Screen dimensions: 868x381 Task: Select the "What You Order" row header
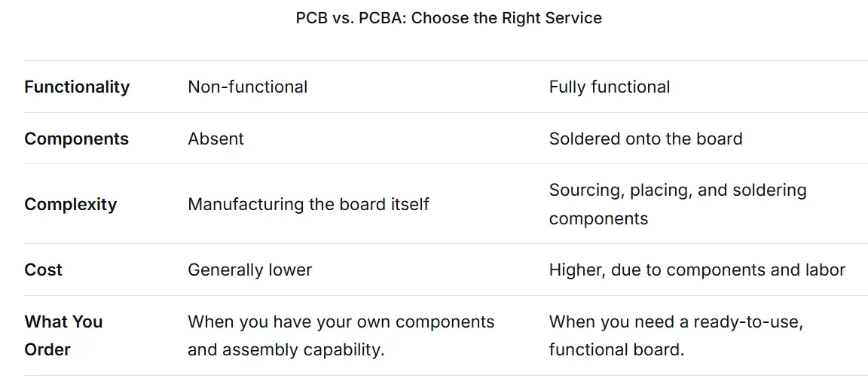tap(63, 335)
